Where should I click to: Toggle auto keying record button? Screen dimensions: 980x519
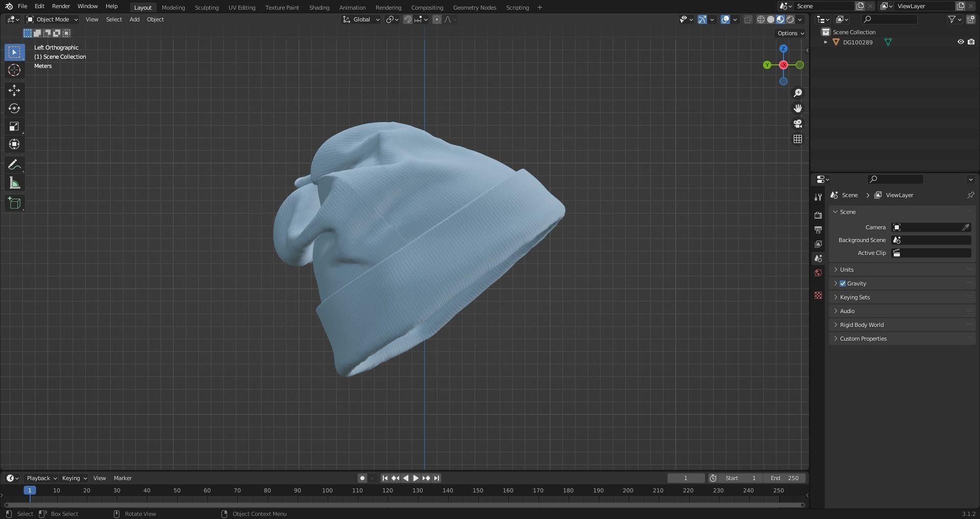[x=362, y=478]
